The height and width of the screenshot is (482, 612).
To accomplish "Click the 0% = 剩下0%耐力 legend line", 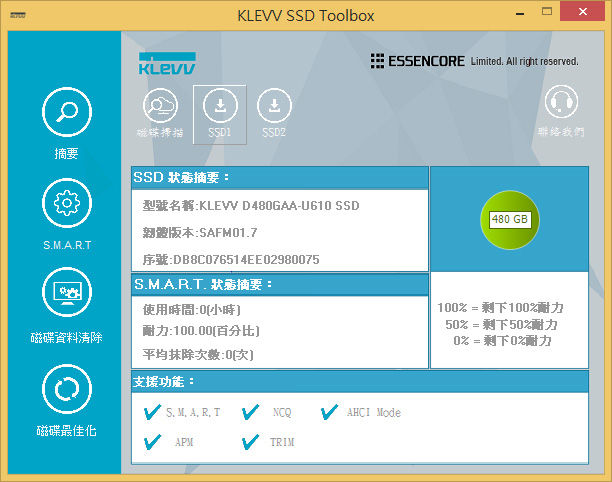I will click(502, 341).
